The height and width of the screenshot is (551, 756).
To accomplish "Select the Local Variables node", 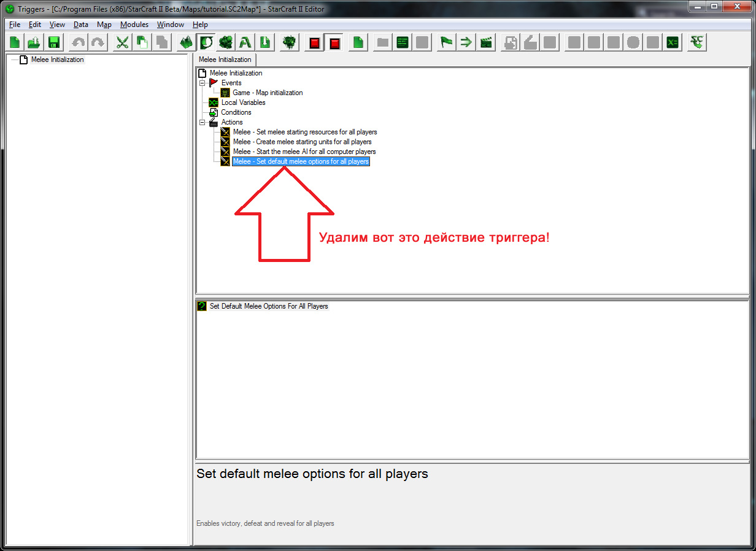I will [x=243, y=102].
